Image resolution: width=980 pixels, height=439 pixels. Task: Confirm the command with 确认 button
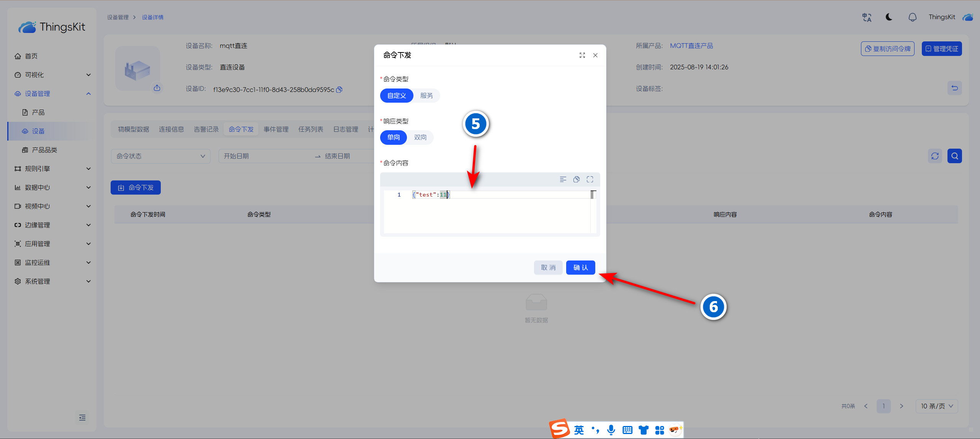tap(580, 267)
